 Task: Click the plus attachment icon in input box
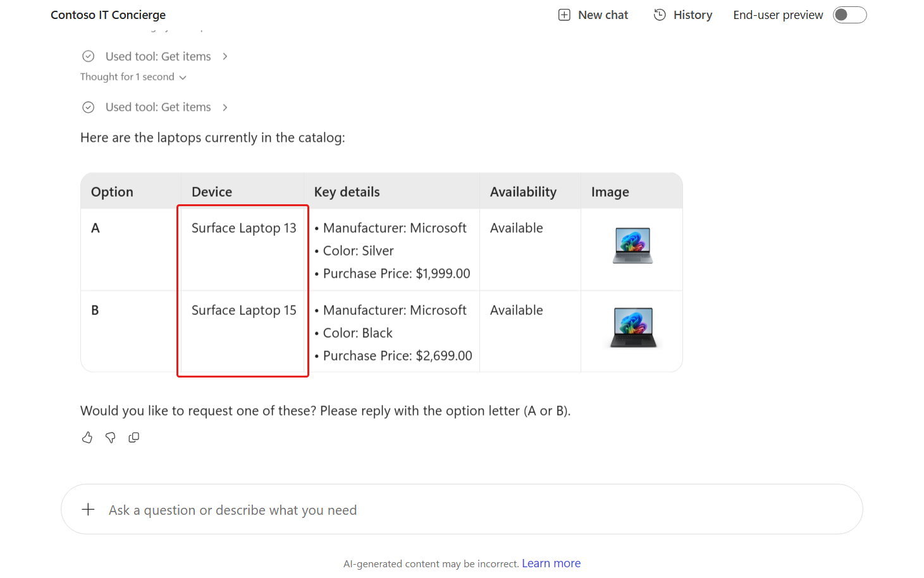(x=89, y=510)
